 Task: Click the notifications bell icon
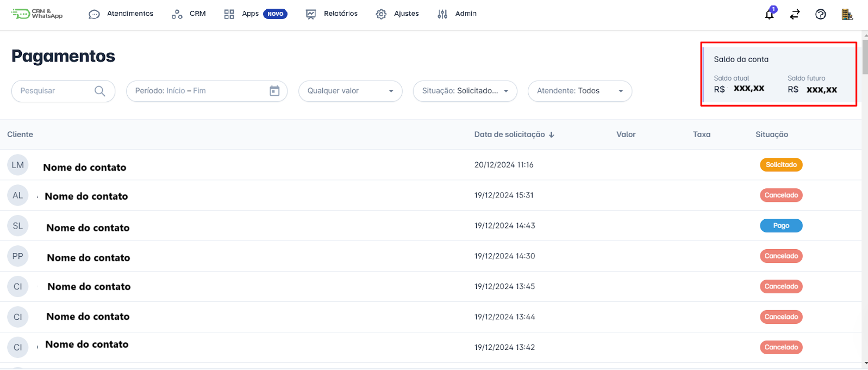point(769,14)
